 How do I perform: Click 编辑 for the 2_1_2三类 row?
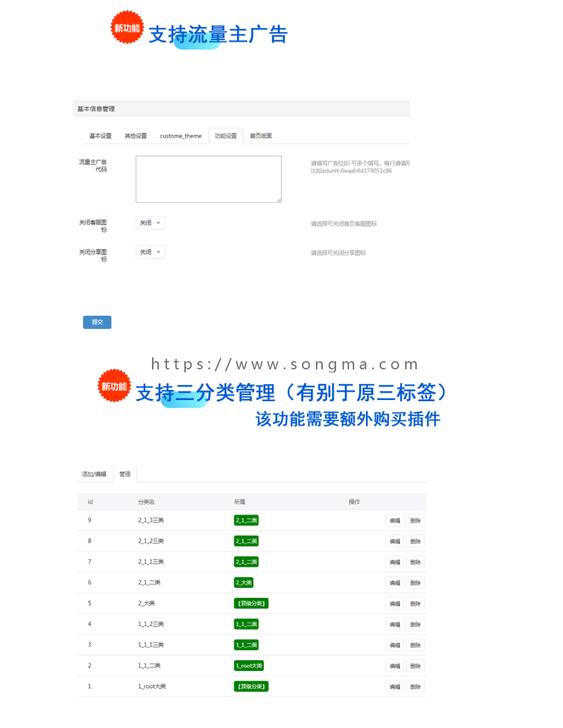[395, 541]
